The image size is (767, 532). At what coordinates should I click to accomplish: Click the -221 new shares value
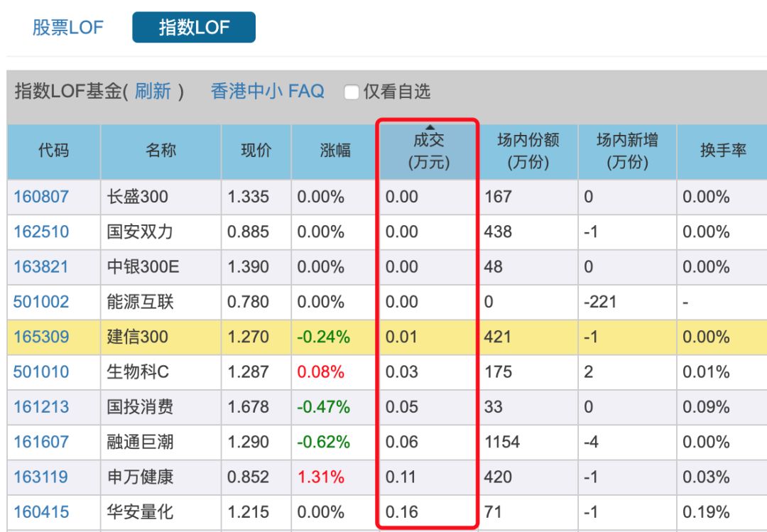click(x=601, y=302)
